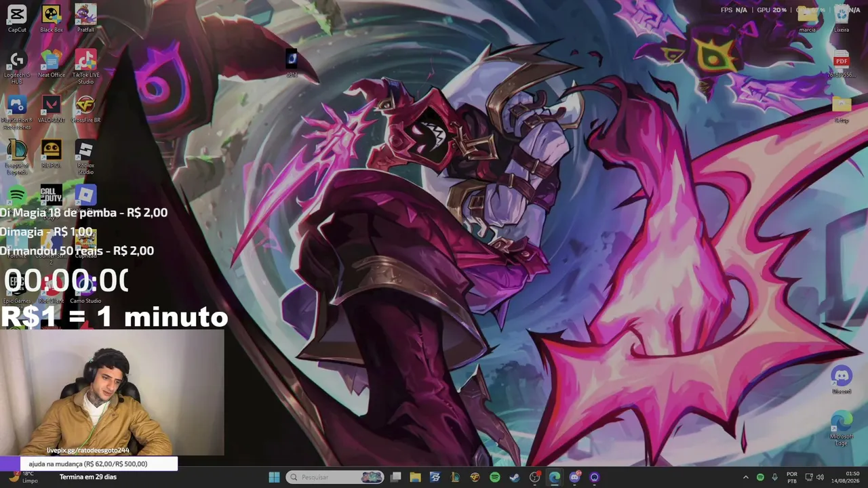Click the livepix.gg/ratodeesgoto244 link text
The image size is (868, 488).
(88, 450)
